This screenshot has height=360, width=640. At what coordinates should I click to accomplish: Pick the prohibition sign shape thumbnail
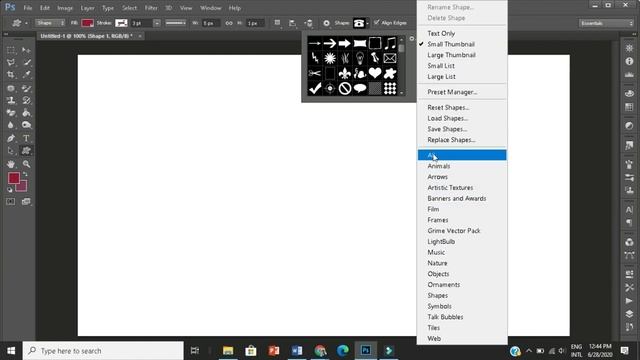point(345,89)
